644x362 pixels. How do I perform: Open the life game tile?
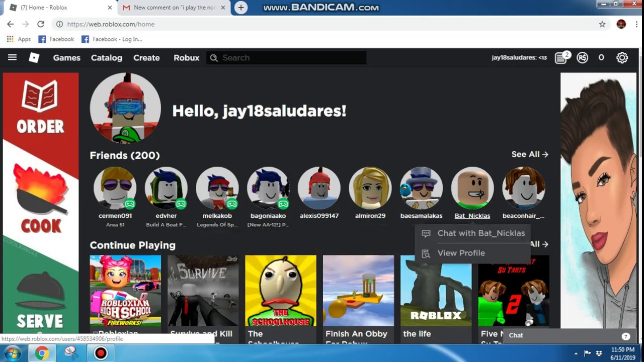(436, 291)
